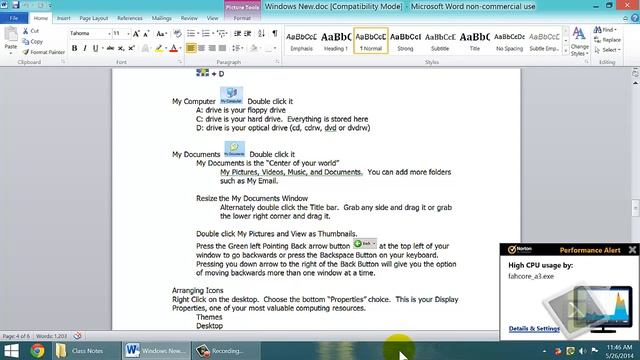Viewport: 640px width, 360px height.
Task: Justify the paragraph text
Action: pyautogui.click(x=222, y=48)
